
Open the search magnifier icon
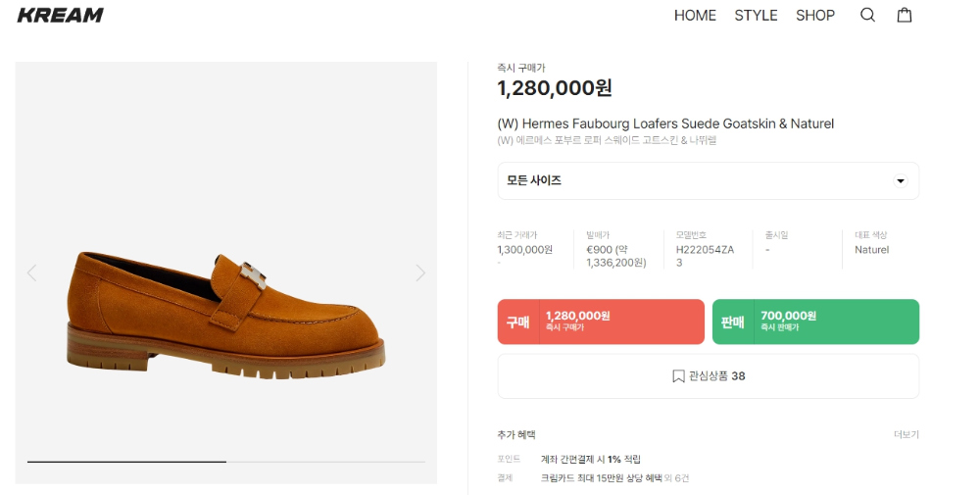pyautogui.click(x=867, y=15)
